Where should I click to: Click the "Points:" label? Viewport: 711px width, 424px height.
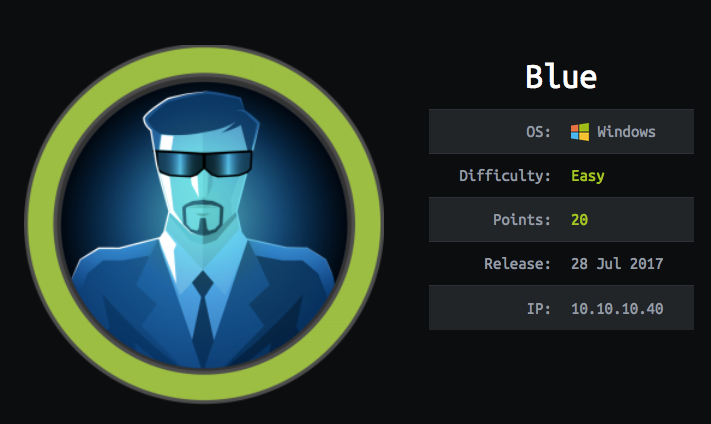click(521, 220)
